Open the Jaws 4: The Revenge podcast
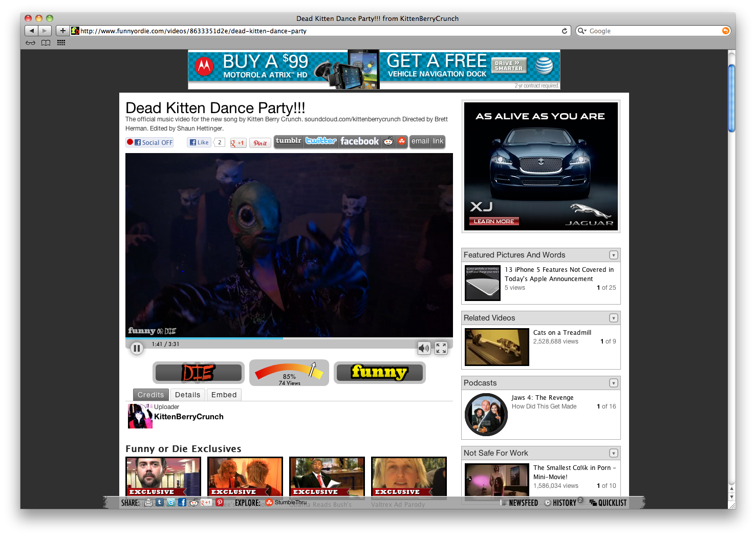This screenshot has height=537, width=756. click(543, 398)
